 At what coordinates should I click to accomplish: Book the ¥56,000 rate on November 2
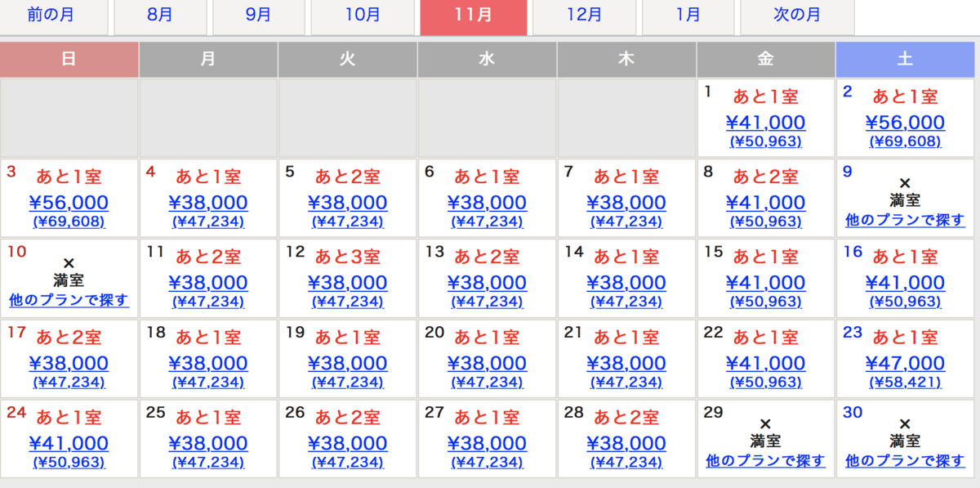pos(905,123)
